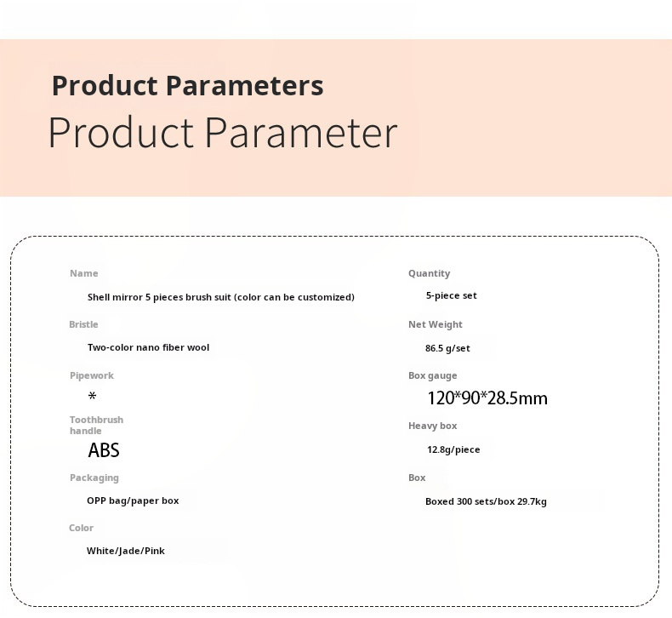Viewport: 672px width, 618px height.
Task: Click the asterisk under Pipework
Action: coord(92,397)
